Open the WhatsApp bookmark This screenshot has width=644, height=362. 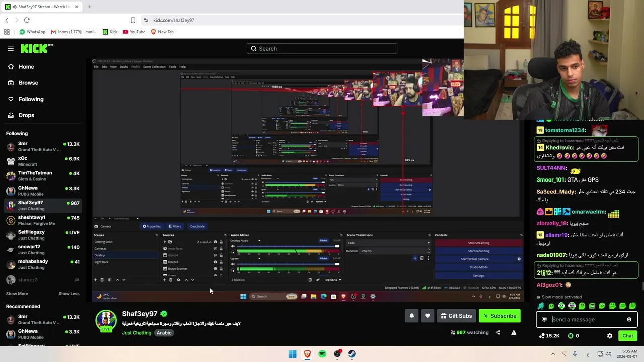pyautogui.click(x=32, y=32)
